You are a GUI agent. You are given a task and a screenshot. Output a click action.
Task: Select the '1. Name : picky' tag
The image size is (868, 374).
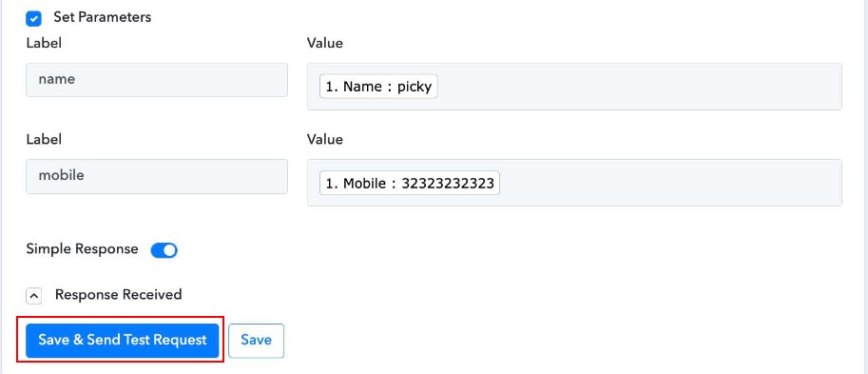tap(378, 87)
